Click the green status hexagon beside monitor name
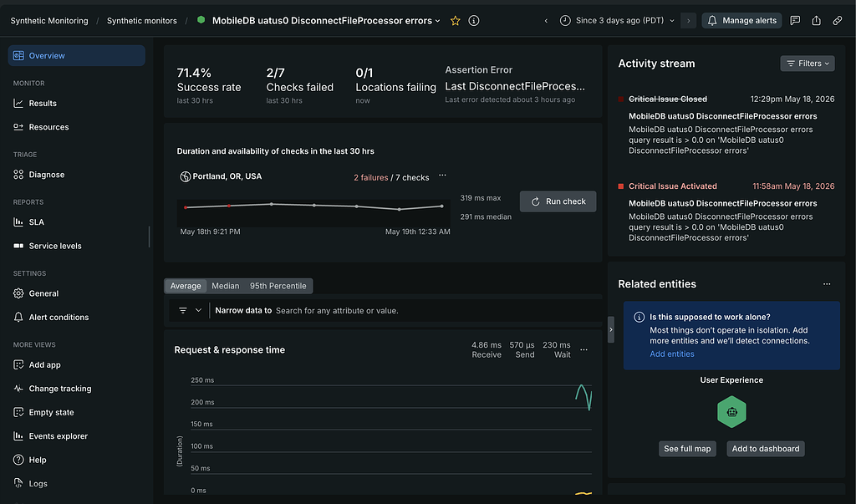This screenshot has height=504, width=856. 201,20
